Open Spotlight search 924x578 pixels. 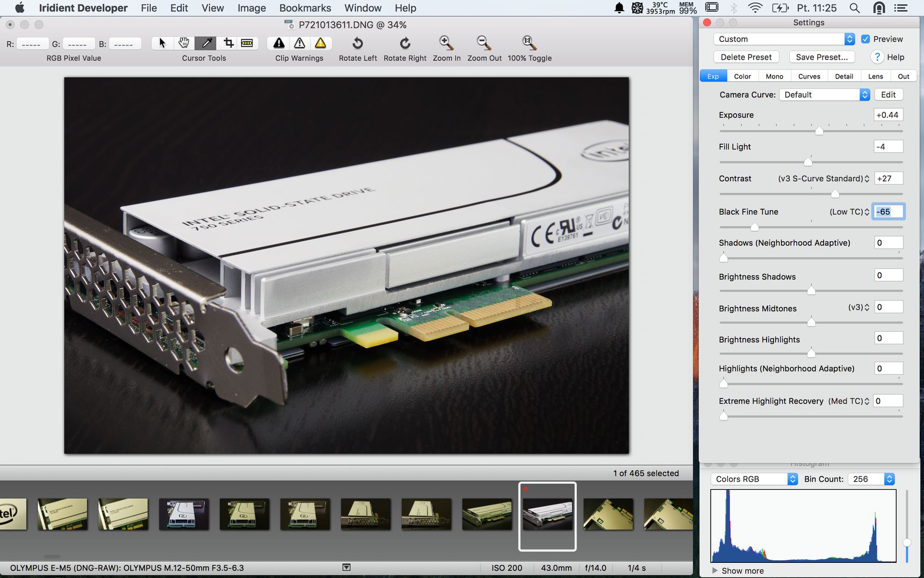click(x=855, y=8)
